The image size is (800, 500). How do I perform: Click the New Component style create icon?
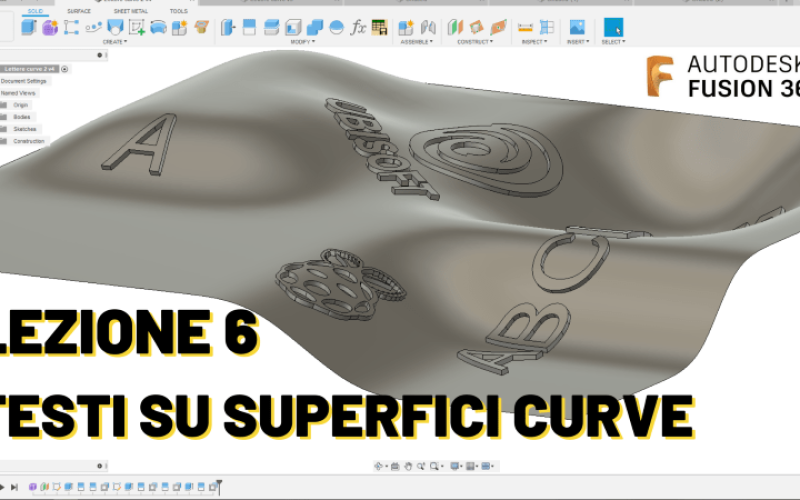(180, 27)
